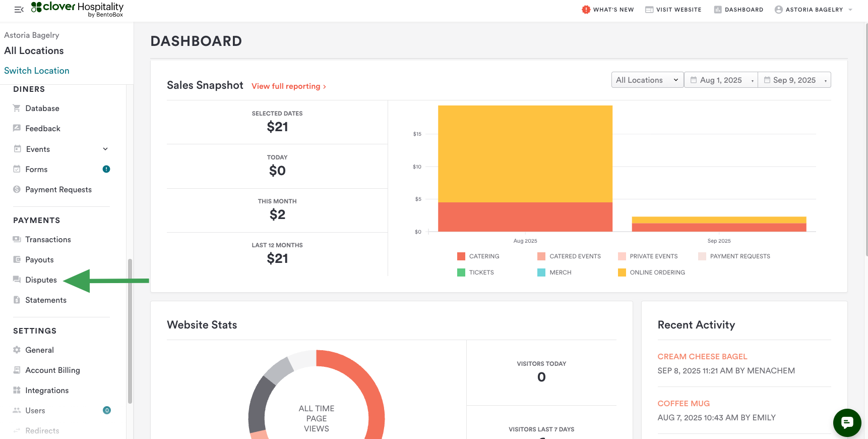The image size is (868, 439).
Task: Click the General settings gear icon
Action: pos(17,350)
